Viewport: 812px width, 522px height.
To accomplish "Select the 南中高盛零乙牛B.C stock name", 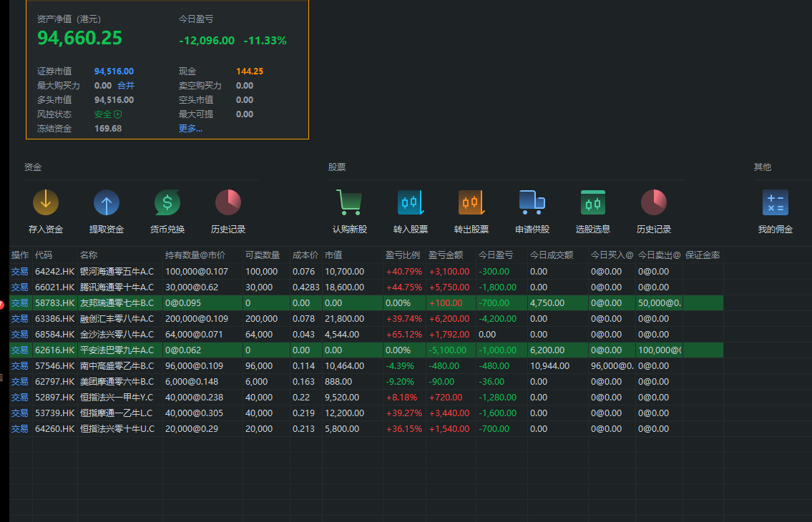I will 117,365.
